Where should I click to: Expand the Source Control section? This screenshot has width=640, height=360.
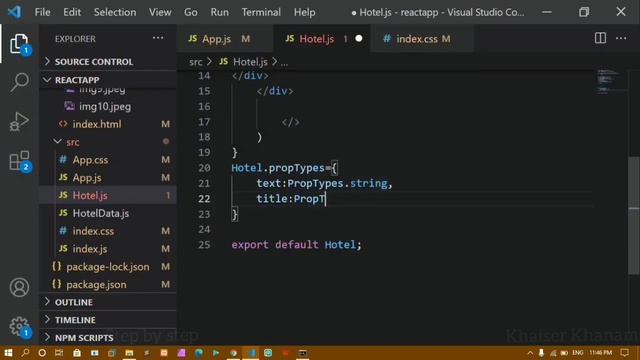(x=108, y=62)
